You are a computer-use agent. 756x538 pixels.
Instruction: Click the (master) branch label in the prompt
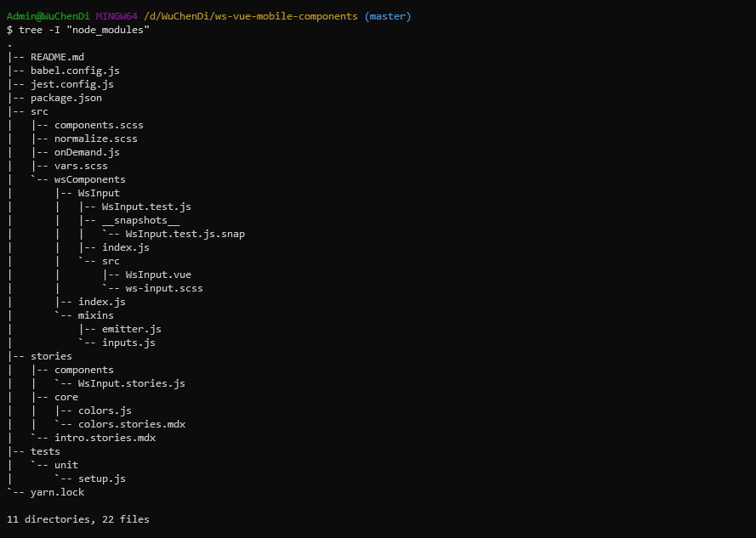(x=388, y=16)
